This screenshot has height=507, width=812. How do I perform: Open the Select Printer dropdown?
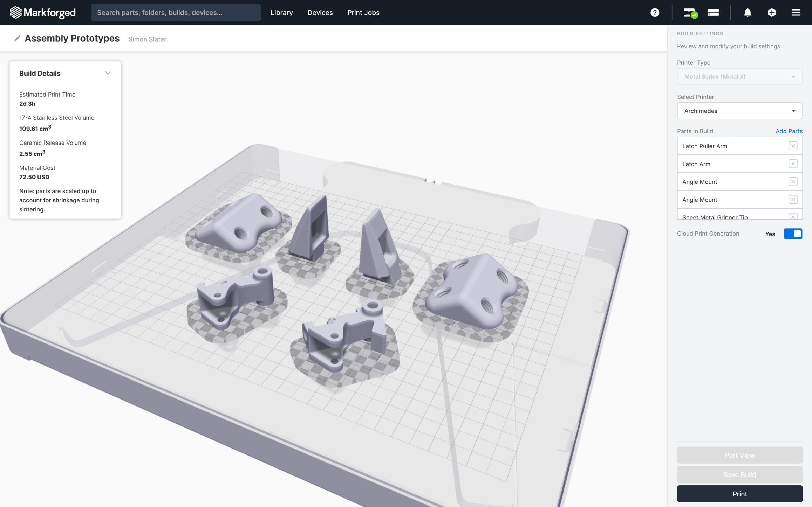click(x=739, y=111)
